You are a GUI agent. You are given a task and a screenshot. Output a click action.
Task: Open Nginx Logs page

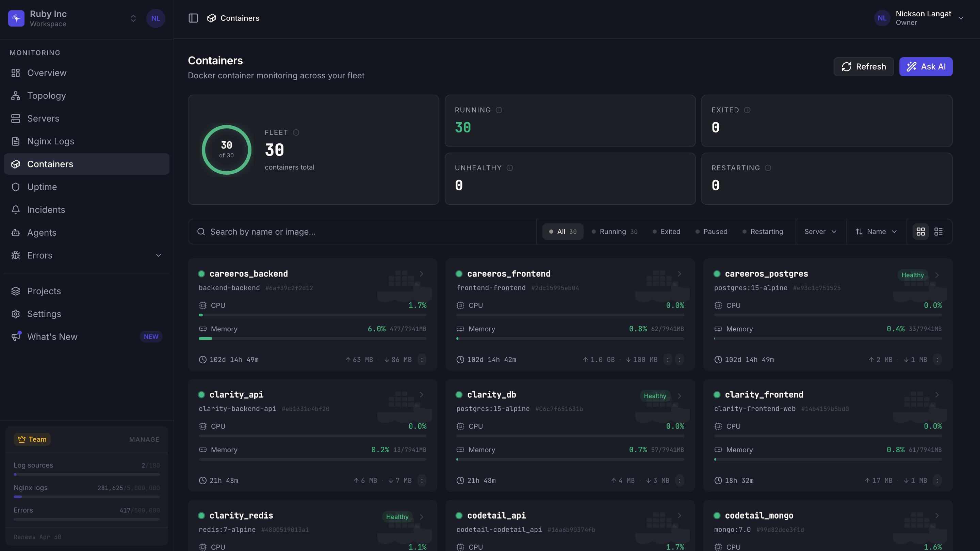tap(87, 141)
